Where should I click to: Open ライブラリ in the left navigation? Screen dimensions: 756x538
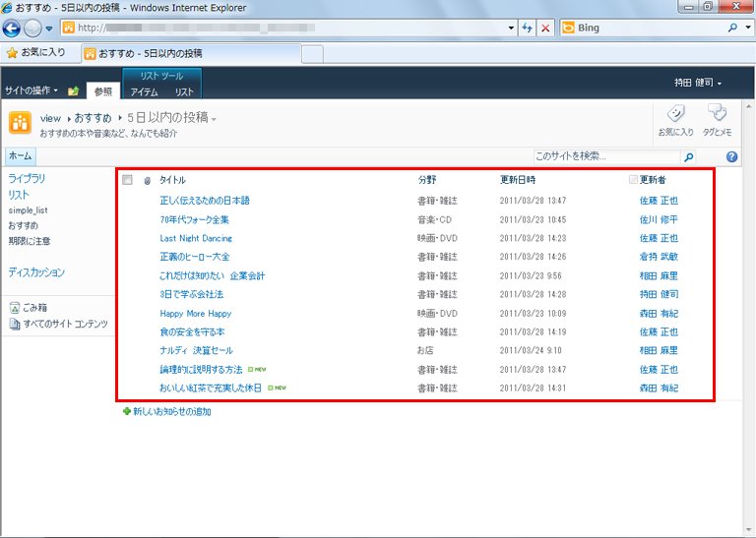coord(27,179)
